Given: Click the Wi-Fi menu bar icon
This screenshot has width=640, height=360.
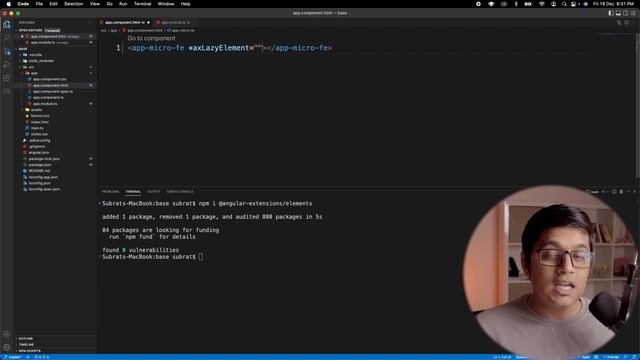Looking at the screenshot, I should tap(542, 4).
